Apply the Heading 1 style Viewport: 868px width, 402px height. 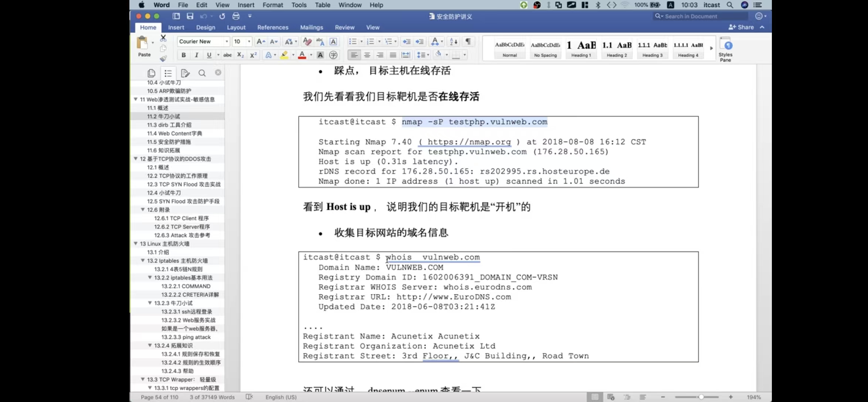(581, 48)
